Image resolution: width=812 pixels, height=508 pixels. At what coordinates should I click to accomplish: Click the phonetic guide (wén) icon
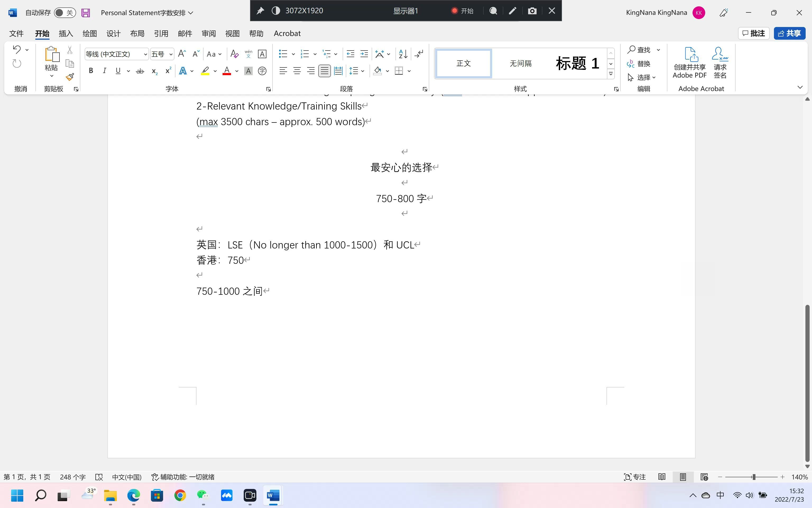pos(248,54)
